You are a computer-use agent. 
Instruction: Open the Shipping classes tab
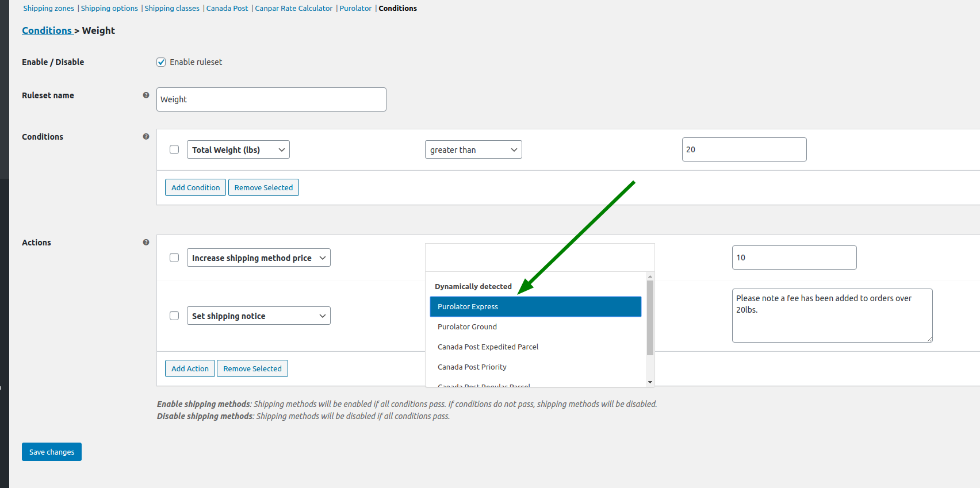pyautogui.click(x=172, y=9)
